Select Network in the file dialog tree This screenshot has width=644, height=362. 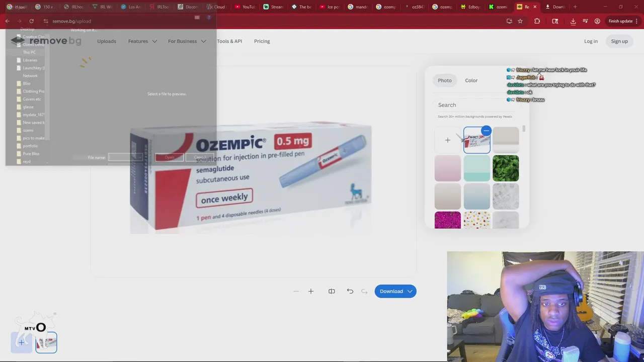30,75
